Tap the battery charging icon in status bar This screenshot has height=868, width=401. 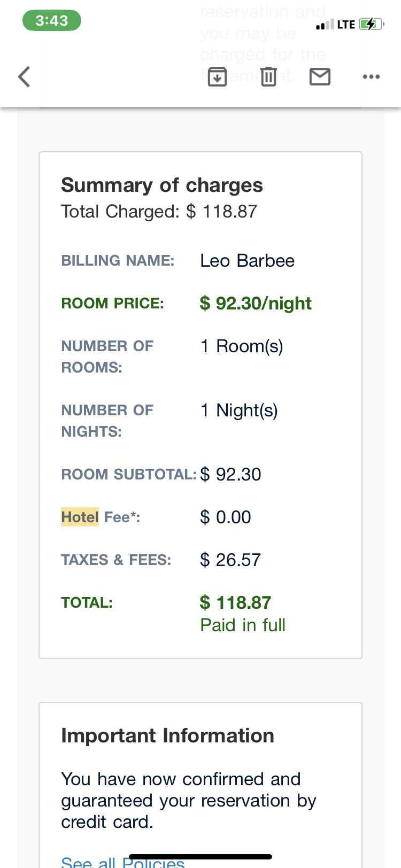(371, 24)
